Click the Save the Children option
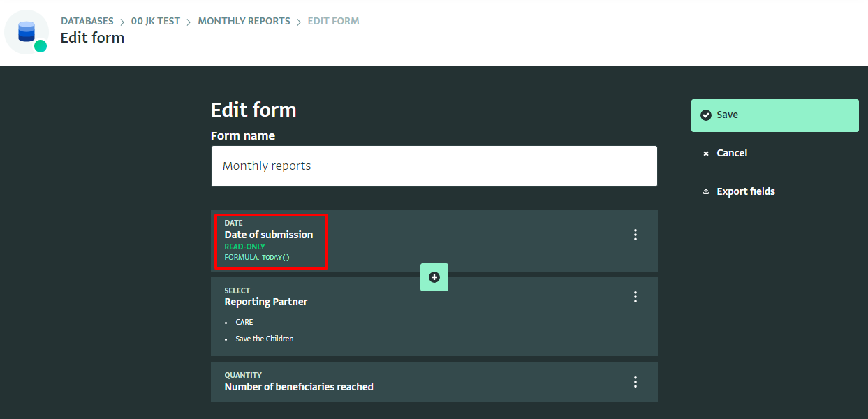This screenshot has height=419, width=868. point(265,339)
